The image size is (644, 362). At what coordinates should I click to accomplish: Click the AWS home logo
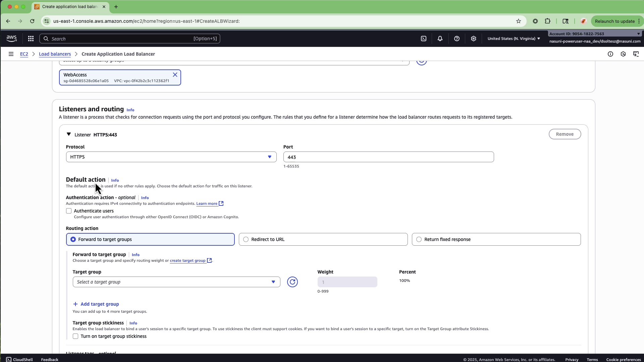11,38
